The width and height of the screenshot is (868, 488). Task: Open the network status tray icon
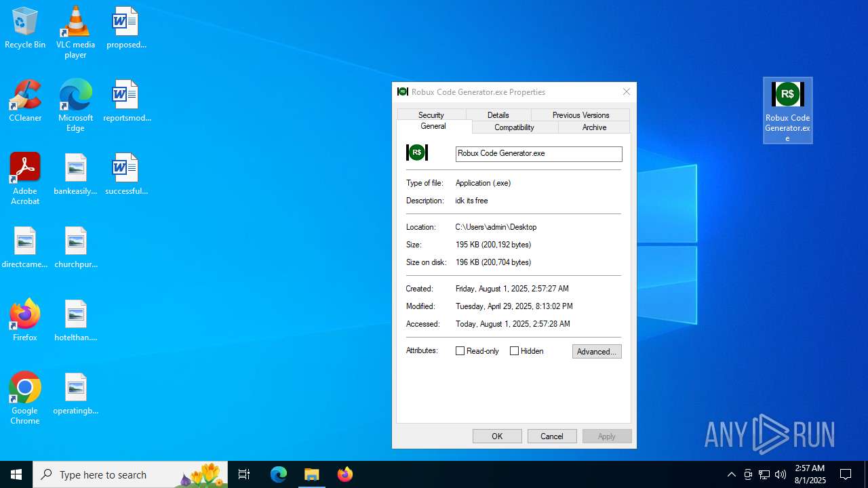point(764,474)
